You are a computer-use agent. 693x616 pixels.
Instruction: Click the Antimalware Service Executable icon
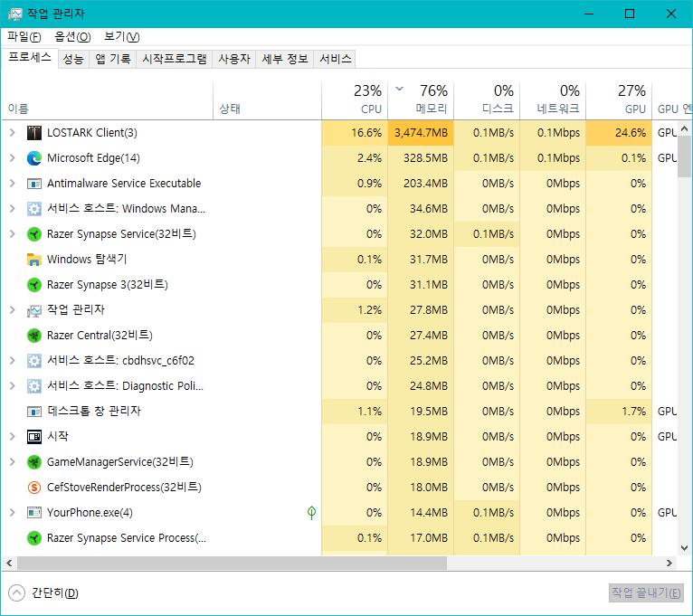pos(34,184)
